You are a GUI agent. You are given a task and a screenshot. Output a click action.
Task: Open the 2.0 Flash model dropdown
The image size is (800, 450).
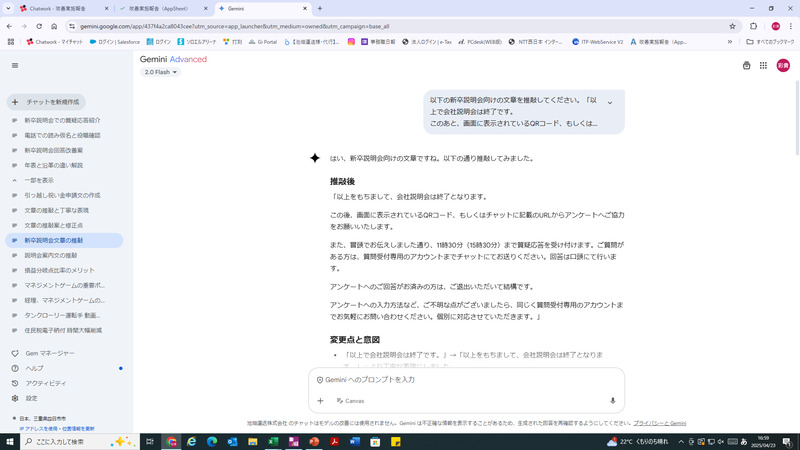point(160,72)
